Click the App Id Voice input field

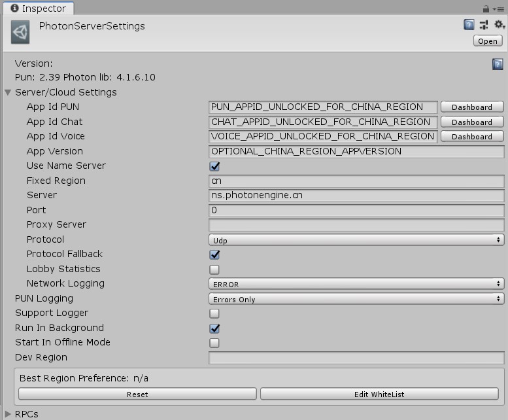323,137
